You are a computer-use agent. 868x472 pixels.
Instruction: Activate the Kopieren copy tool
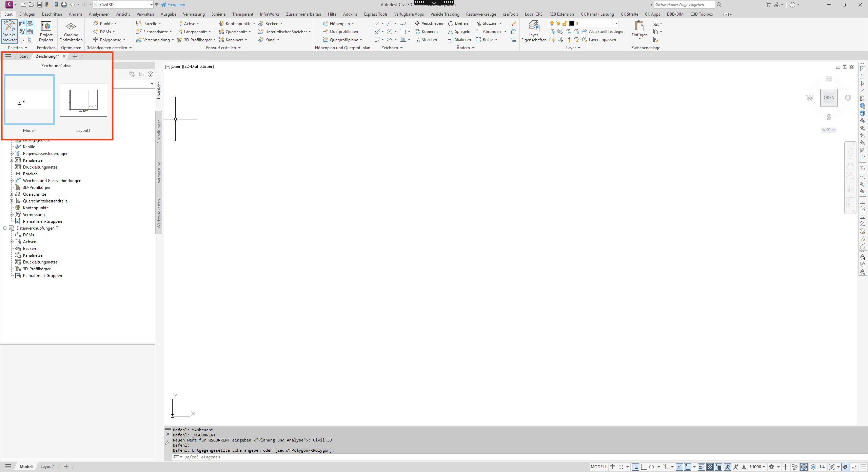point(426,32)
